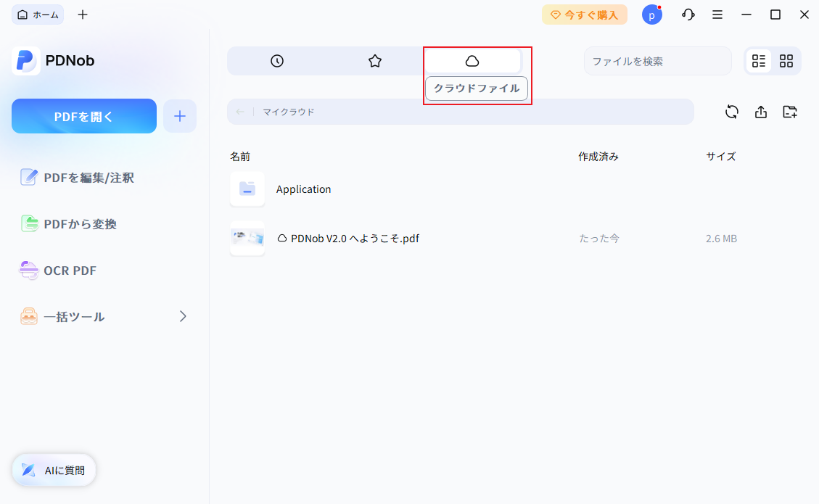
Task: Switch to the ホーム tab
Action: 37,14
